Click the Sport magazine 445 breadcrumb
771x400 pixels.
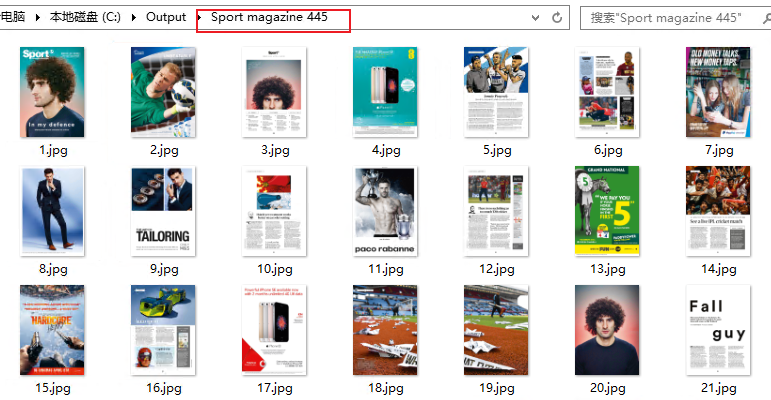coord(269,17)
